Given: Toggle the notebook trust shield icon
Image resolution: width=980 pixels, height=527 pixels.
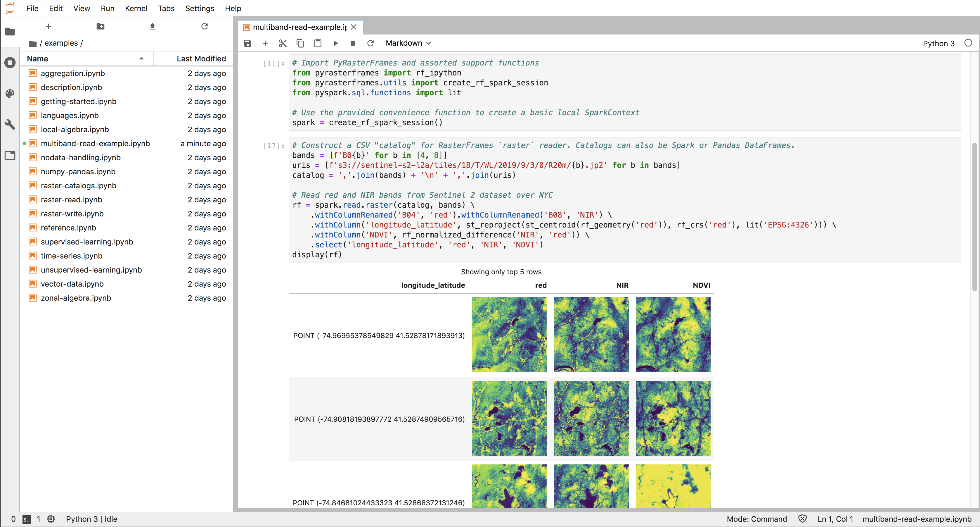Looking at the screenshot, I should (802, 519).
